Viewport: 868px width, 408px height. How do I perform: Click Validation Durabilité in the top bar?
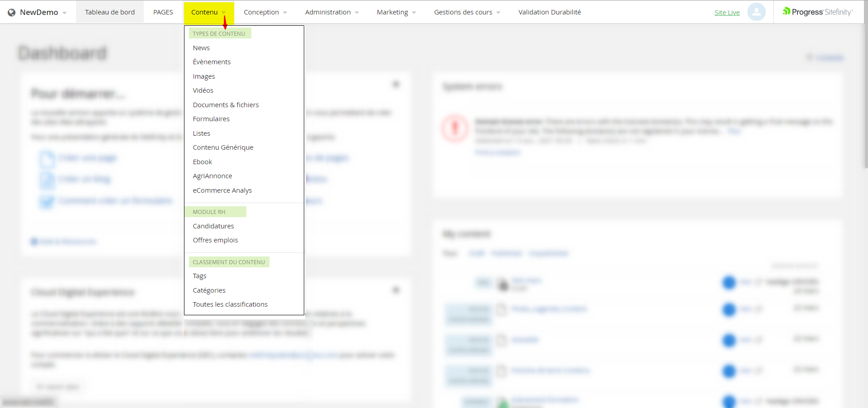(x=549, y=12)
